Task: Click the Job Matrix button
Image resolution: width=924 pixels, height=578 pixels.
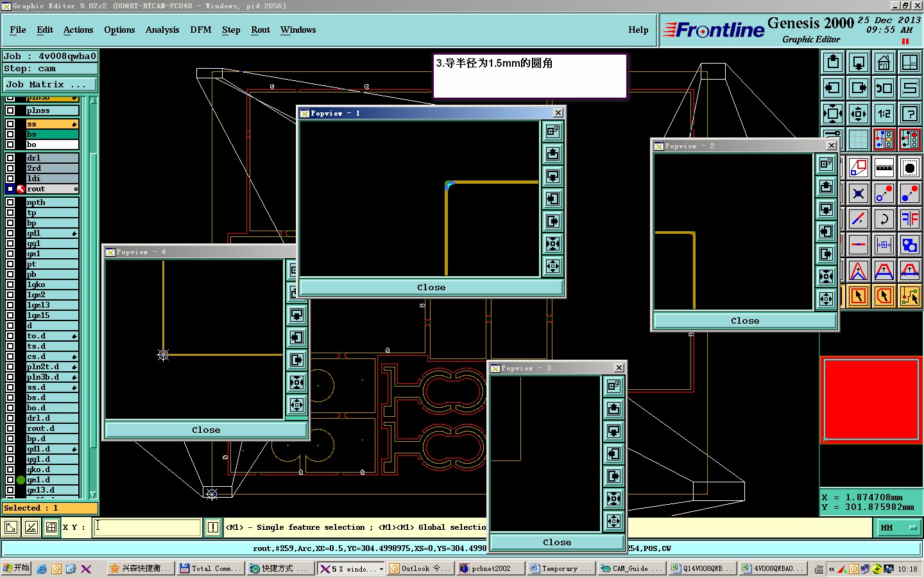Action: 49,85
